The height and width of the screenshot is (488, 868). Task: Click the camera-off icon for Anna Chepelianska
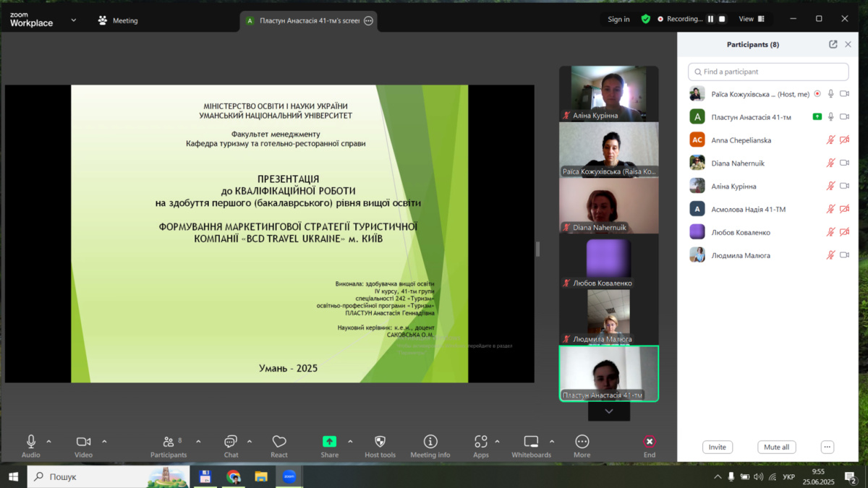(844, 140)
